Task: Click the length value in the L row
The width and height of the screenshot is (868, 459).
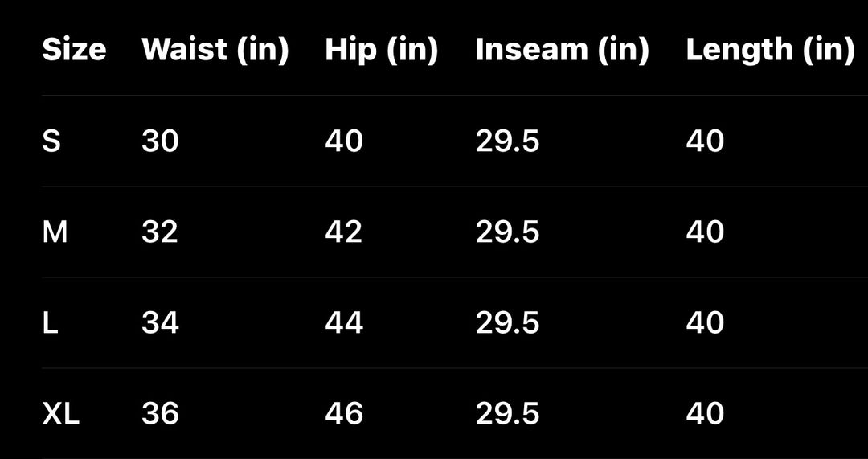Action: 705,323
